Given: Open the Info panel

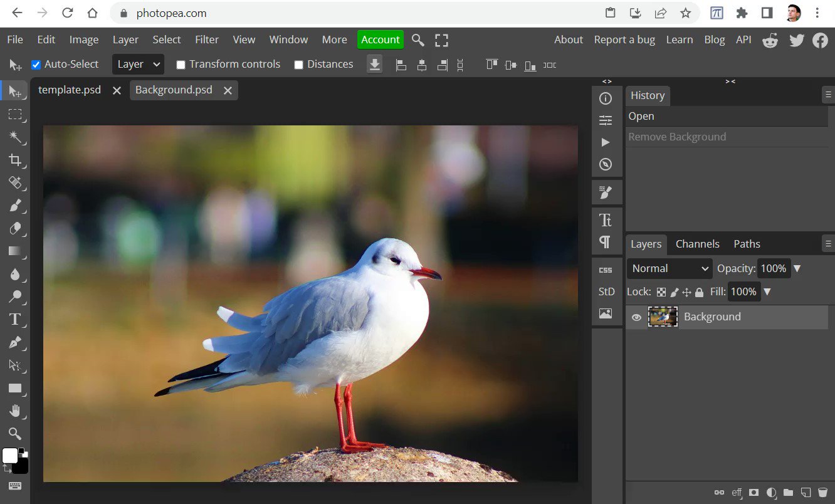Looking at the screenshot, I should 606,98.
